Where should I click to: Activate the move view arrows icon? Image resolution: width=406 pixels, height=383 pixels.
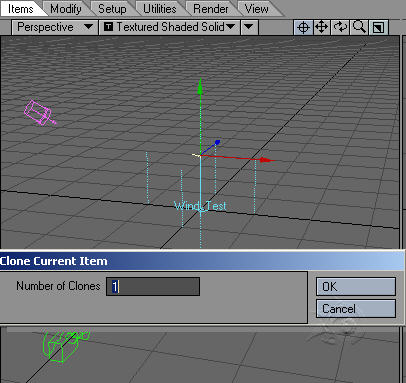point(322,27)
